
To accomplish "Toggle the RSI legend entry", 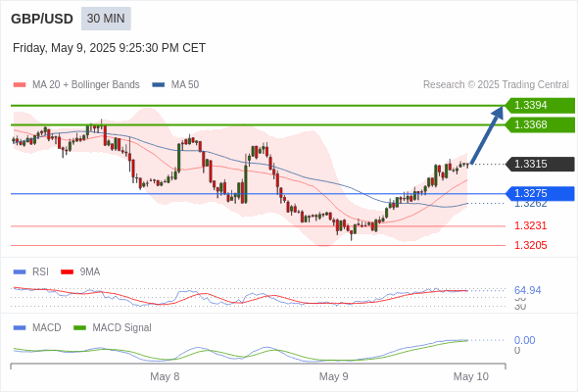I will coord(31,271).
